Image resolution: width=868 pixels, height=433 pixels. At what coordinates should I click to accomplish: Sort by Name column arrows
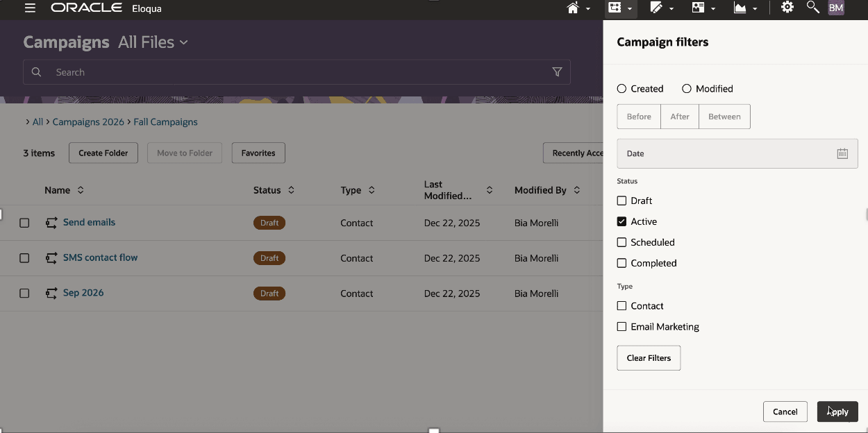pos(81,190)
